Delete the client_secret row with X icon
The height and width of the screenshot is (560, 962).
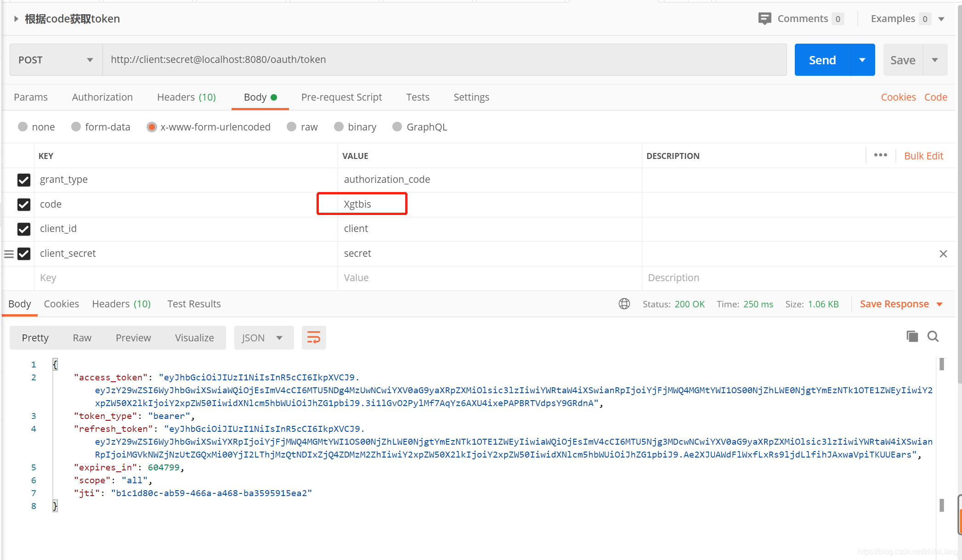point(943,254)
